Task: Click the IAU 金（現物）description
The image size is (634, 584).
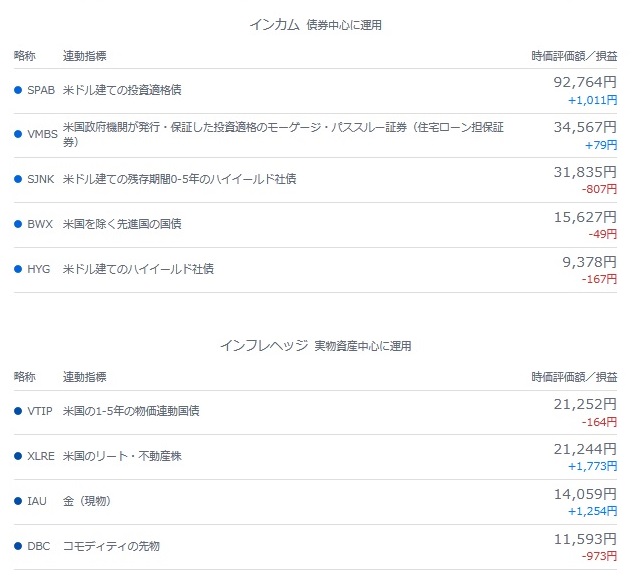Action: (87, 501)
